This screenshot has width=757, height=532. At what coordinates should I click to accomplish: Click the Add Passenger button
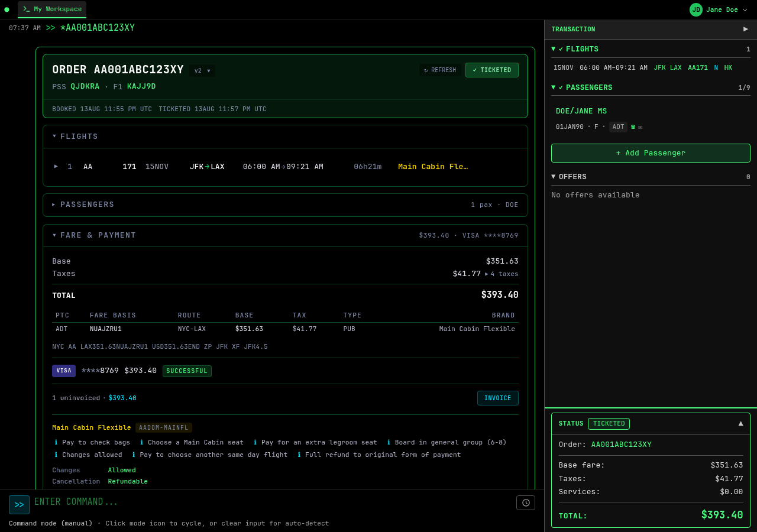[x=651, y=153]
